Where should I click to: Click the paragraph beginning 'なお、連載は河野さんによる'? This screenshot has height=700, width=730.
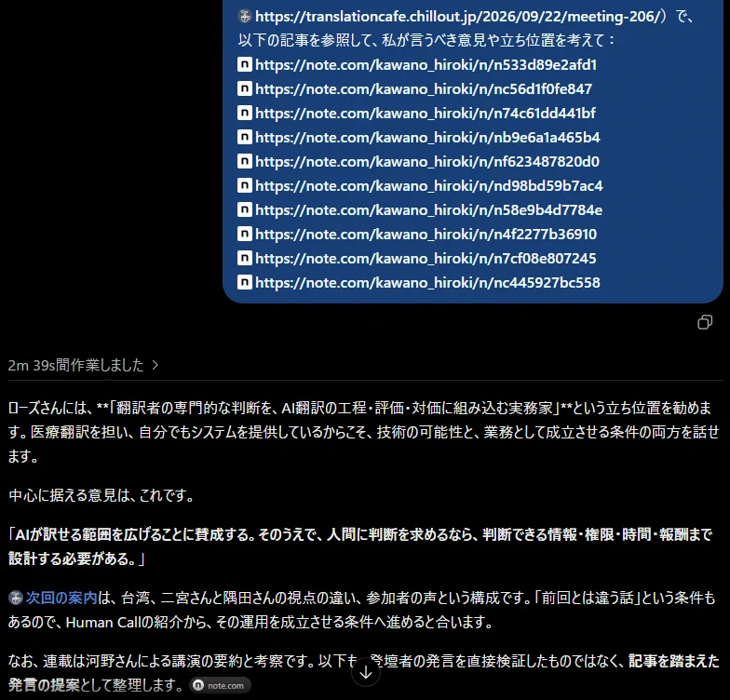coord(363,673)
